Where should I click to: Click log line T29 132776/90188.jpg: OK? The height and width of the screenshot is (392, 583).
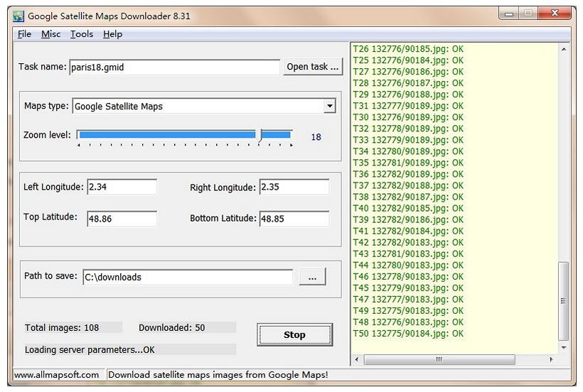pos(408,94)
